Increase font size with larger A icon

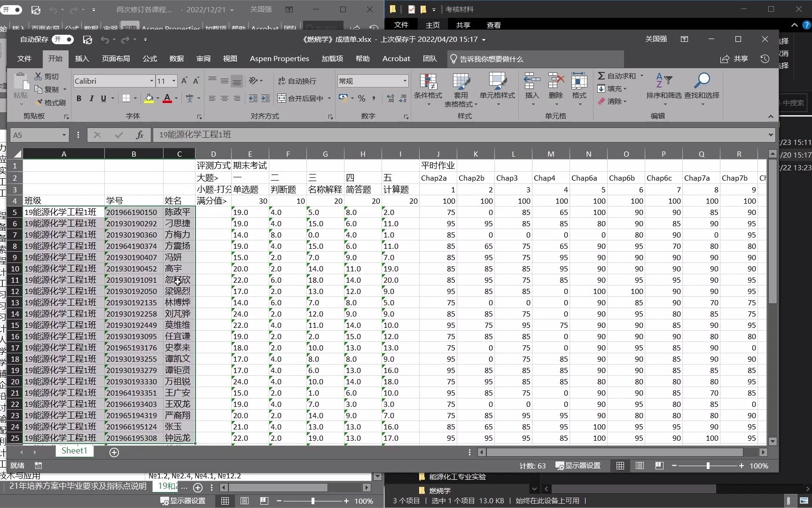[184, 81]
